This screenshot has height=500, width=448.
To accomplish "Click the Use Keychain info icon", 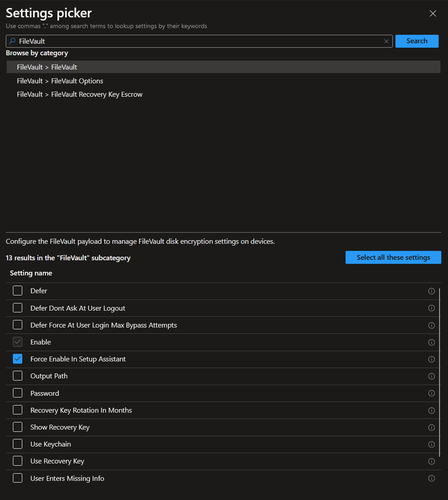I will pyautogui.click(x=432, y=444).
